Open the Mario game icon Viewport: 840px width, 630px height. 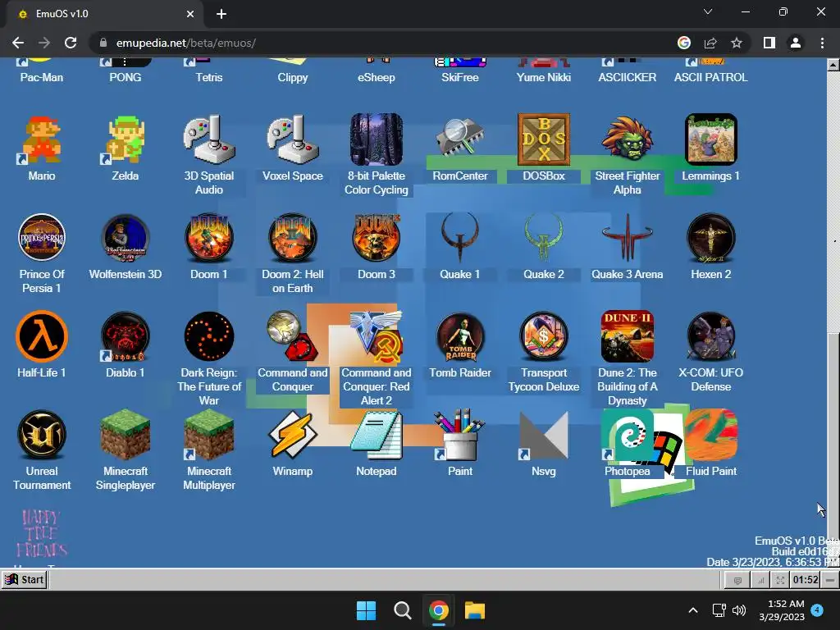point(42,140)
